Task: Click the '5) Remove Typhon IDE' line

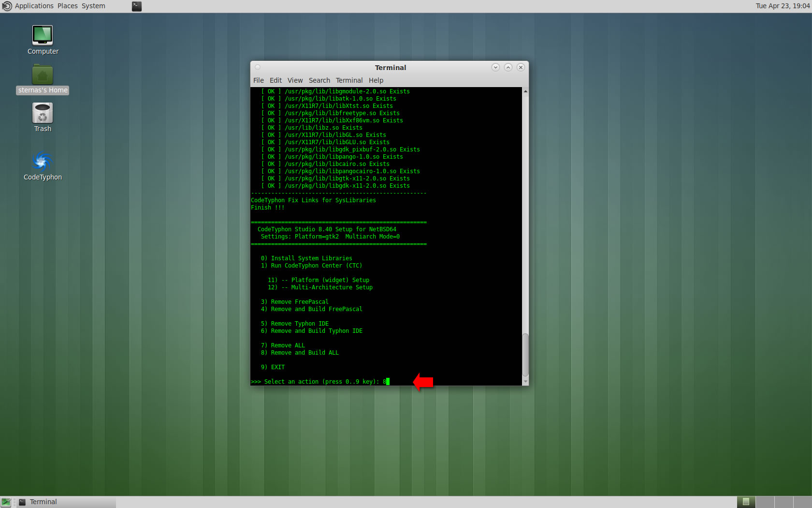Action: coord(294,324)
